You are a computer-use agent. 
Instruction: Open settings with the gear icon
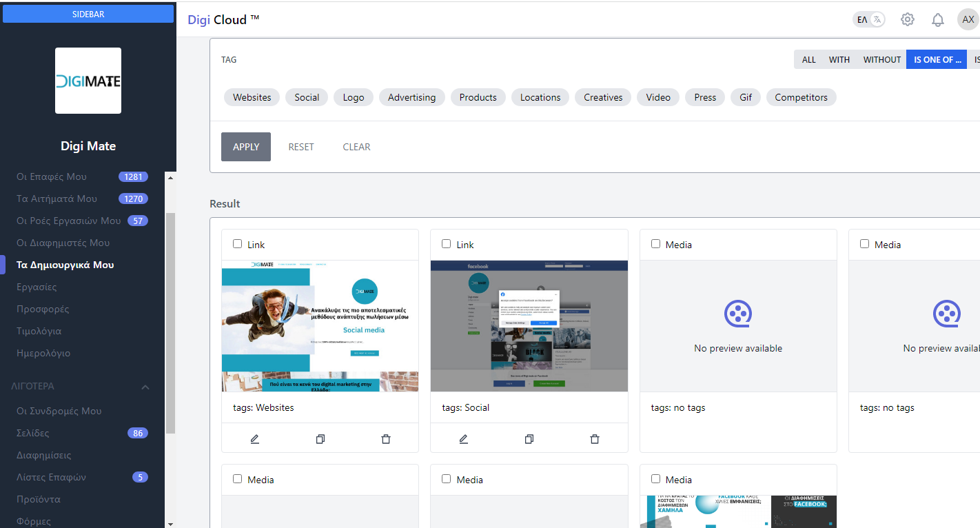[908, 20]
